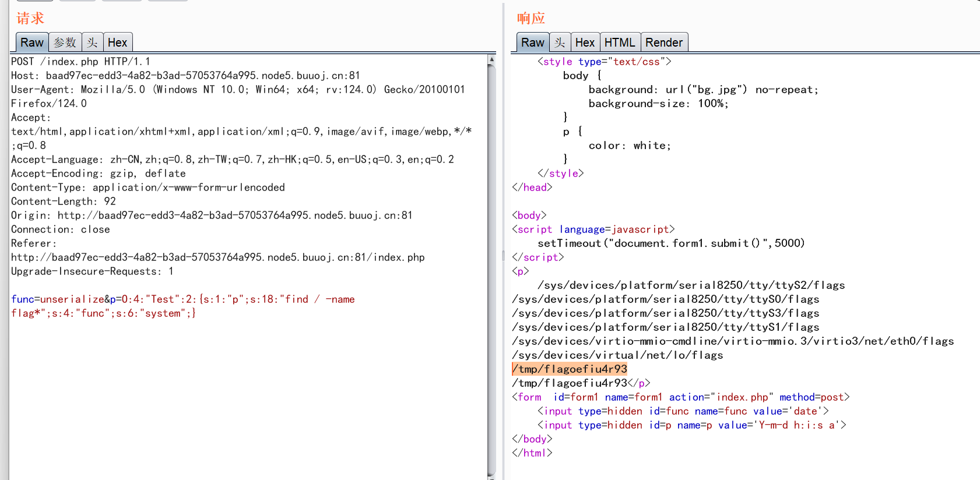This screenshot has height=480, width=980.
Task: Click the ttyS3/flags path line
Action: click(x=666, y=313)
